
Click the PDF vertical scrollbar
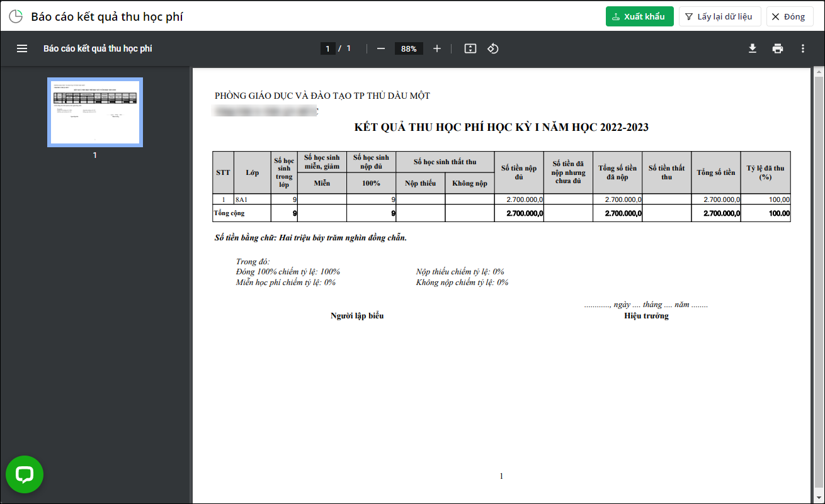(x=818, y=283)
